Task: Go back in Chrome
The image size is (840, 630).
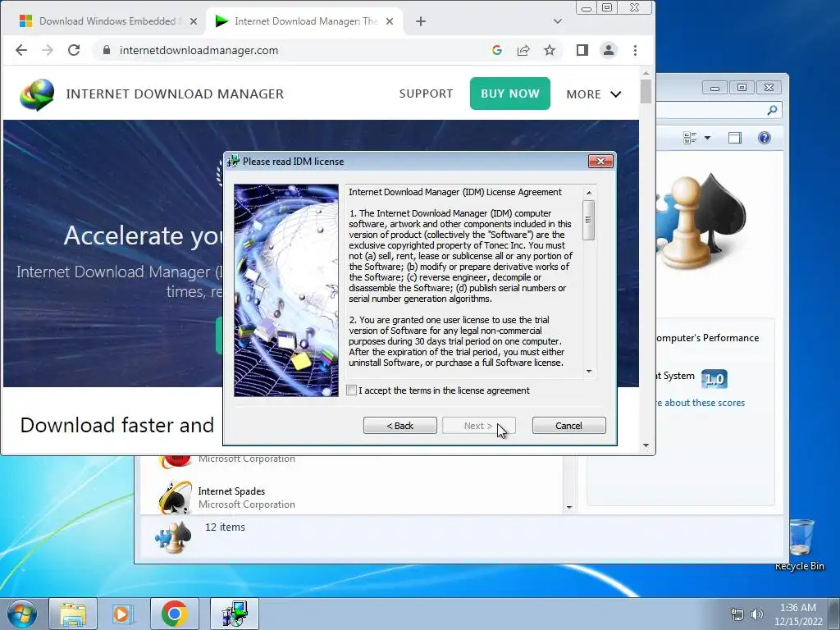Action: [x=21, y=50]
